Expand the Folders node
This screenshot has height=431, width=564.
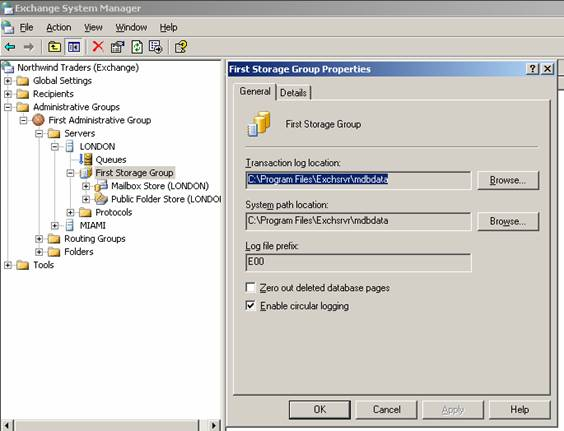click(x=39, y=252)
